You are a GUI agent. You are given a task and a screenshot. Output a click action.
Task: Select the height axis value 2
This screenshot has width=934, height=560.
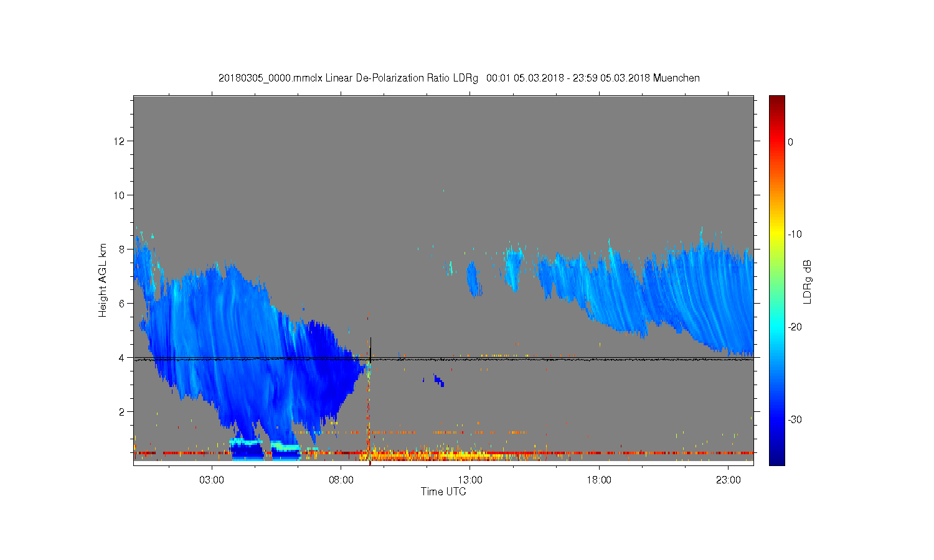click(122, 412)
